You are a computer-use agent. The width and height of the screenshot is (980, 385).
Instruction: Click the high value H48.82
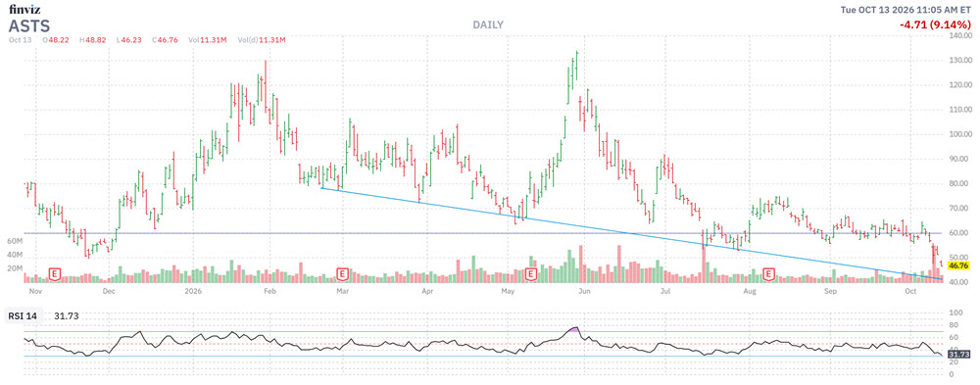point(91,40)
